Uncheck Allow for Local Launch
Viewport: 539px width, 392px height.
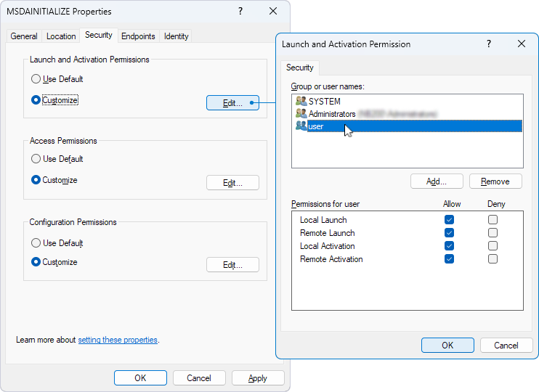pos(449,219)
